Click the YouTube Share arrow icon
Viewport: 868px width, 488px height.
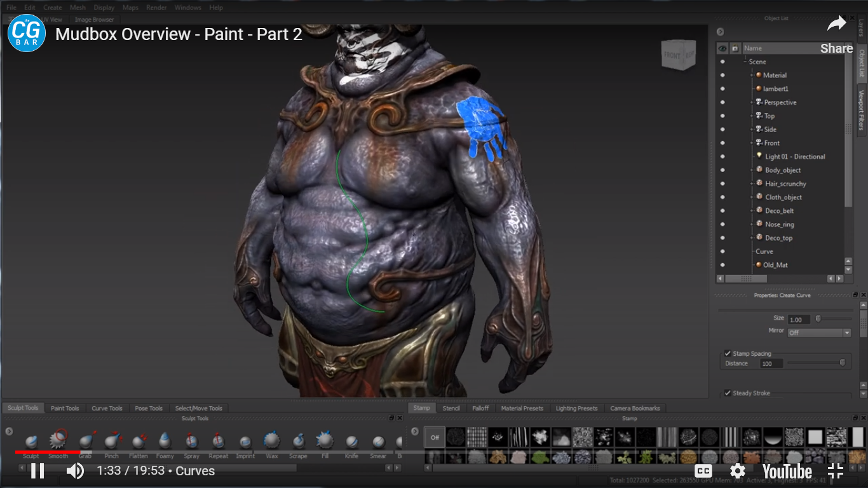tap(836, 24)
